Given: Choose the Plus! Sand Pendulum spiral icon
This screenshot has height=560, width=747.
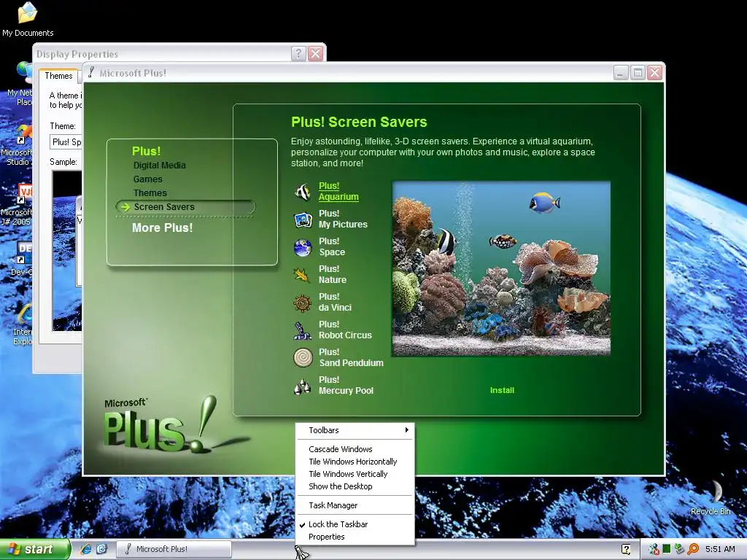Looking at the screenshot, I should (x=303, y=357).
